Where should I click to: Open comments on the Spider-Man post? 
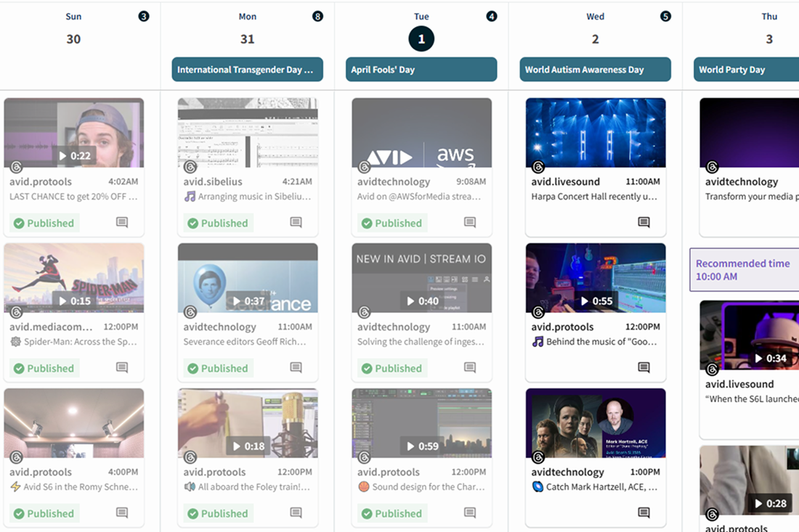pyautogui.click(x=122, y=368)
